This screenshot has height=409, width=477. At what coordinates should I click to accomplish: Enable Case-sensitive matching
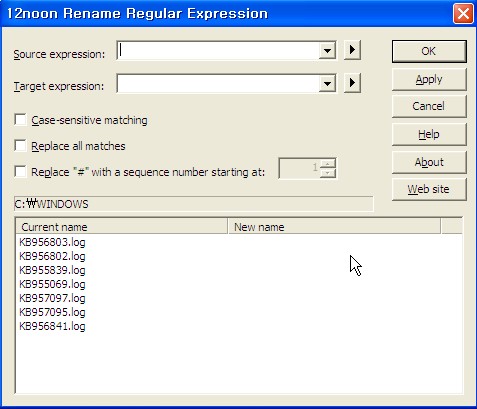tap(20, 120)
